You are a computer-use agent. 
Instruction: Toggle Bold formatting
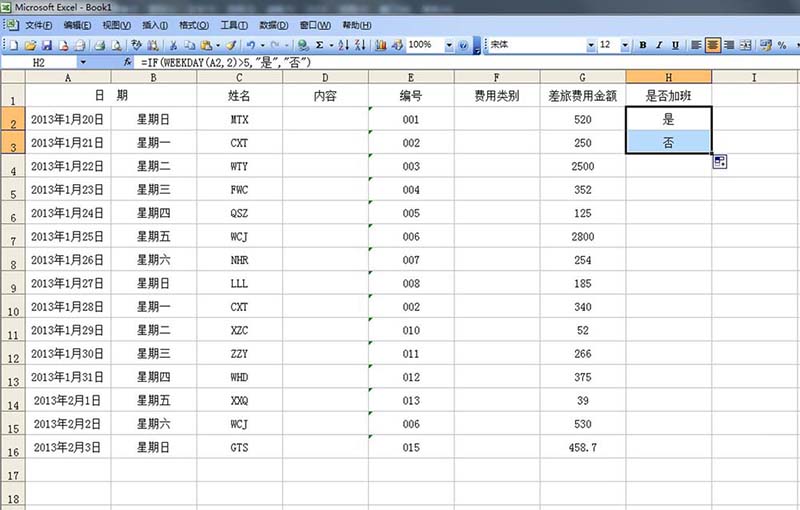click(643, 45)
